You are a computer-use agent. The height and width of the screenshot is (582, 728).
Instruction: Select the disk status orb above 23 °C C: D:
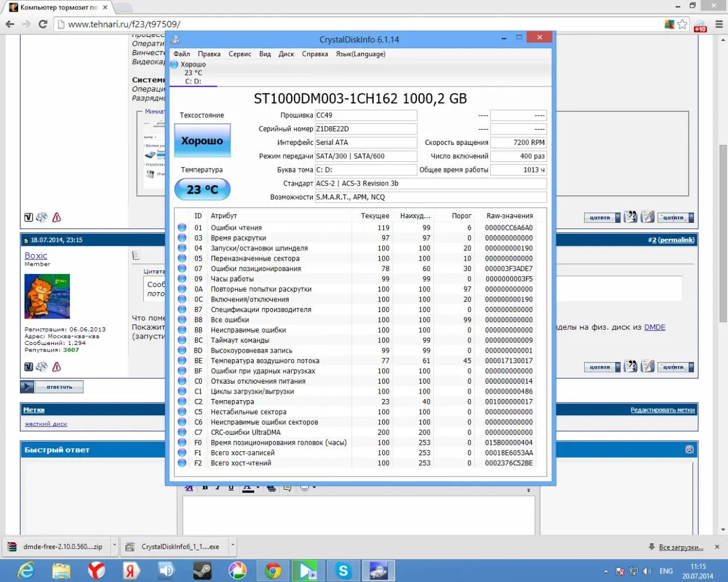click(174, 65)
